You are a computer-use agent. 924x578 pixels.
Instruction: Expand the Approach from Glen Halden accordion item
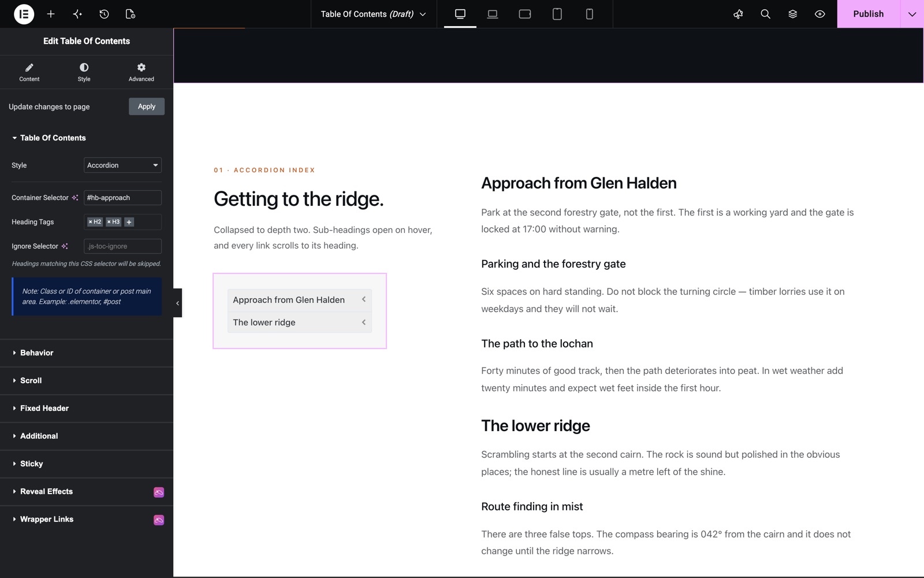pos(300,300)
